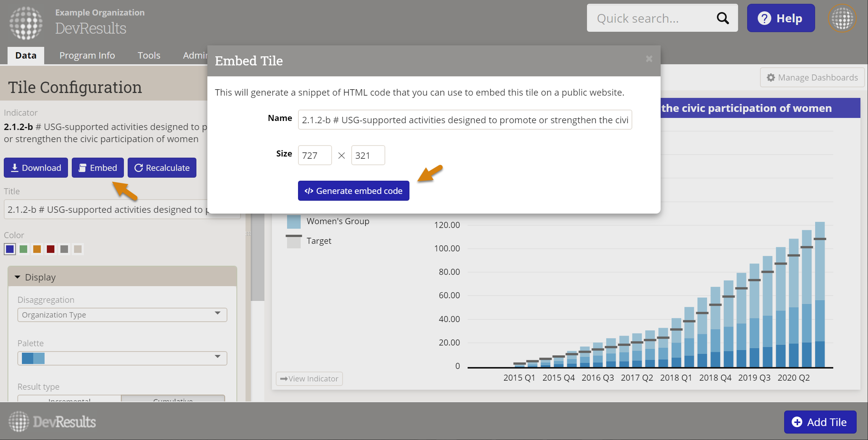
Task: Click Generate embed code button
Action: click(x=353, y=191)
